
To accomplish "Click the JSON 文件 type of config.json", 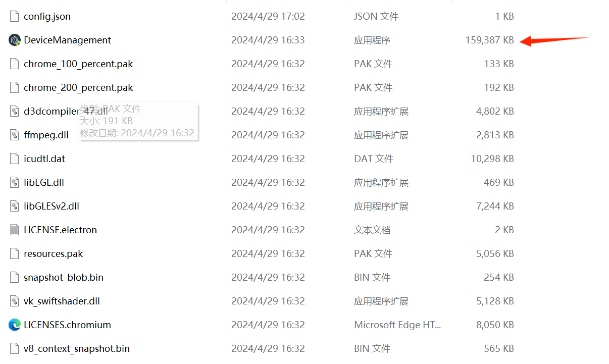I will click(376, 17).
